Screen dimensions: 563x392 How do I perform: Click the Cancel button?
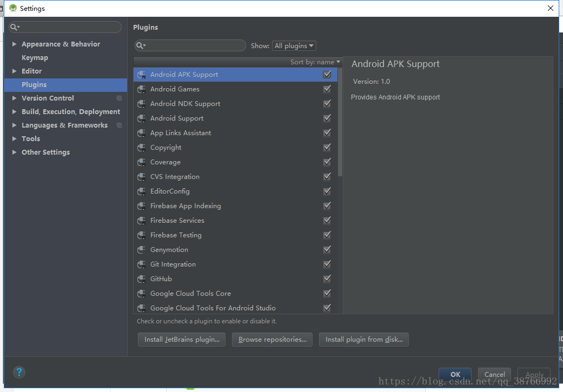[494, 374]
